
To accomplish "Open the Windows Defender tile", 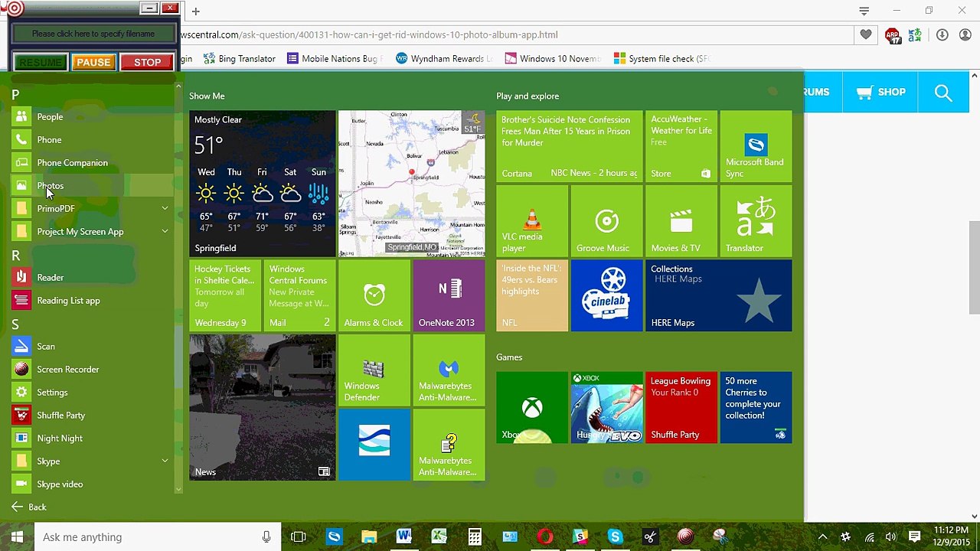I will pyautogui.click(x=374, y=370).
